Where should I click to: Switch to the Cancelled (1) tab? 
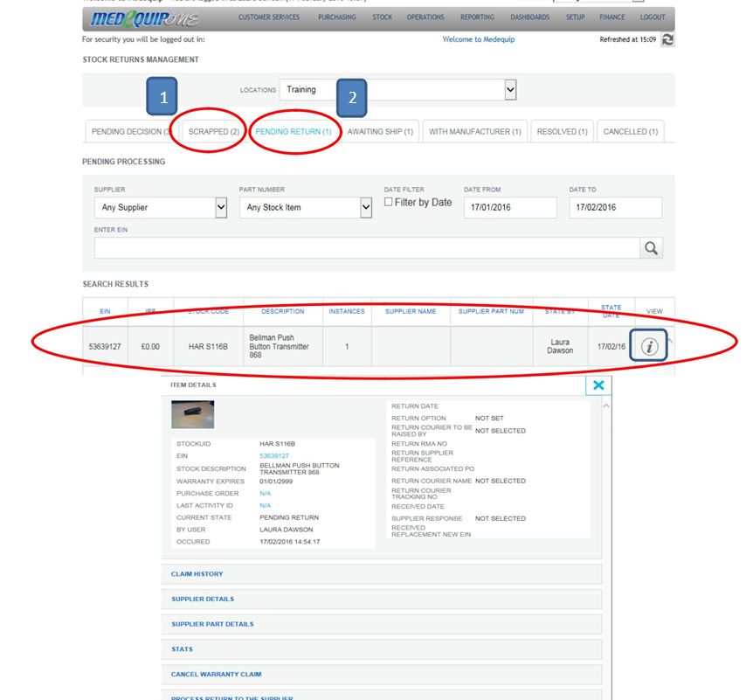pyautogui.click(x=631, y=132)
